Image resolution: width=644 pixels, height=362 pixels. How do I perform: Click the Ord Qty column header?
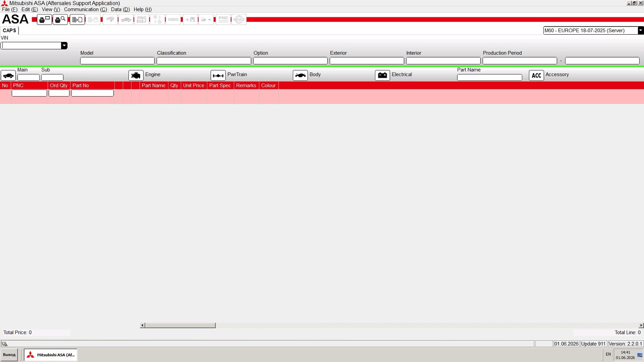click(59, 86)
